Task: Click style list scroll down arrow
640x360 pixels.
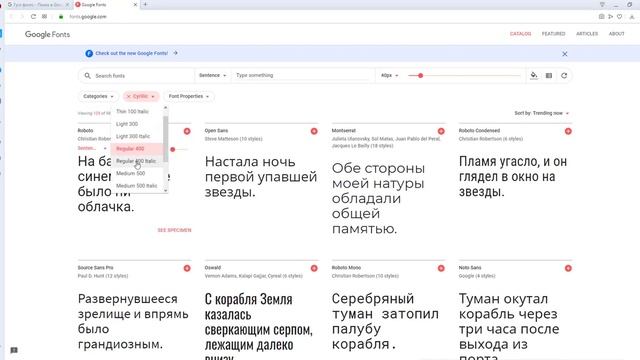Action: coord(165,191)
